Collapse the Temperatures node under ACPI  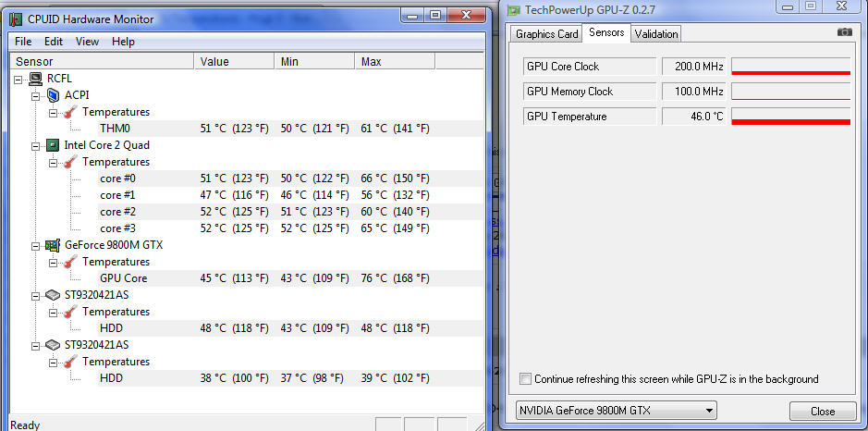pos(54,113)
